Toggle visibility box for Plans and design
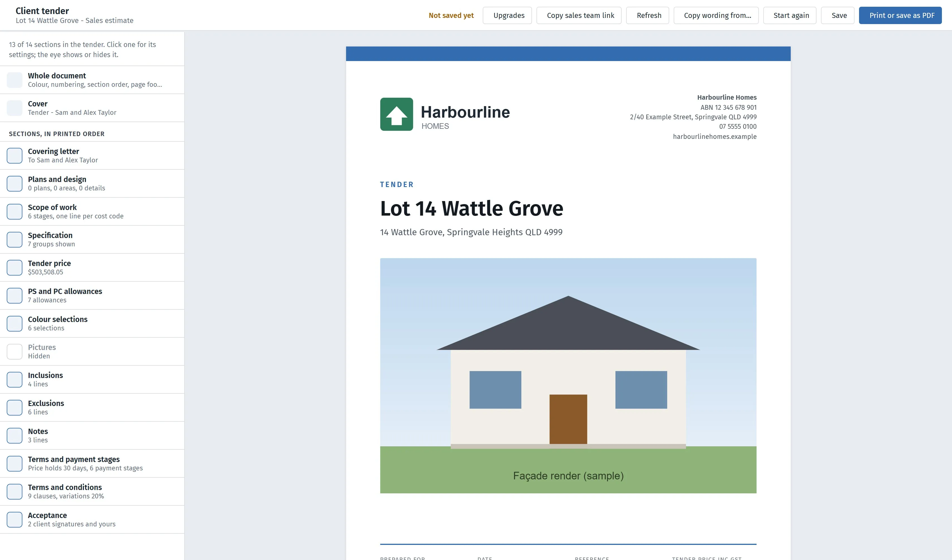 (14, 184)
